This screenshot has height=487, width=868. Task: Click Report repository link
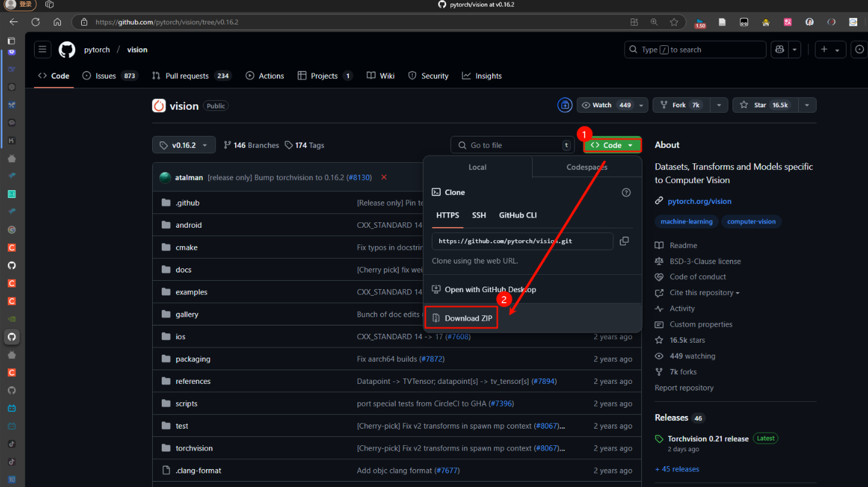[684, 388]
